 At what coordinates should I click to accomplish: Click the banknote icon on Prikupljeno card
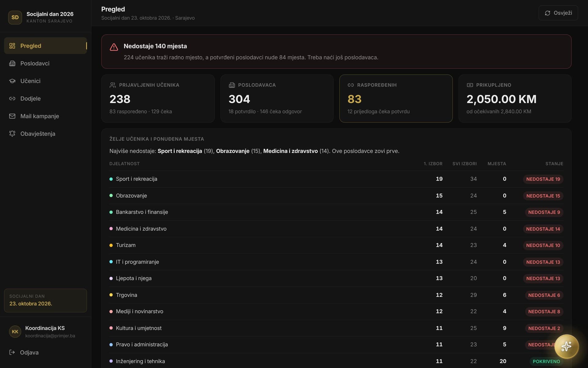(x=470, y=85)
